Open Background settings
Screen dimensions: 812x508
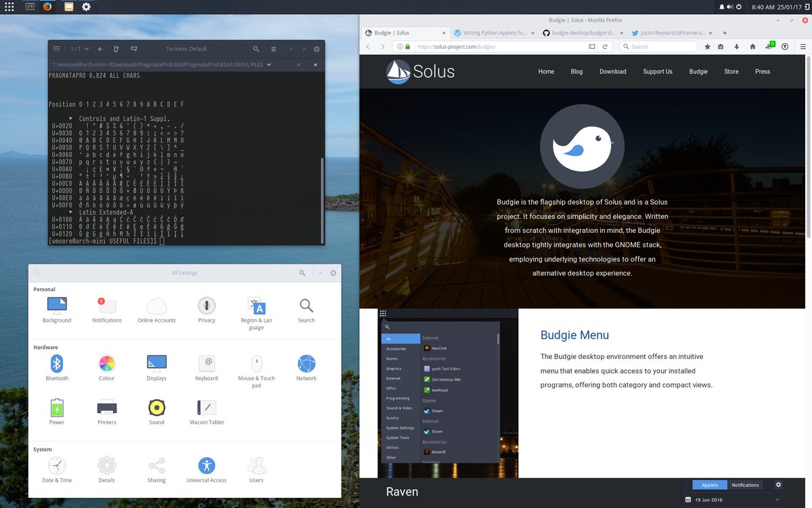tap(57, 310)
